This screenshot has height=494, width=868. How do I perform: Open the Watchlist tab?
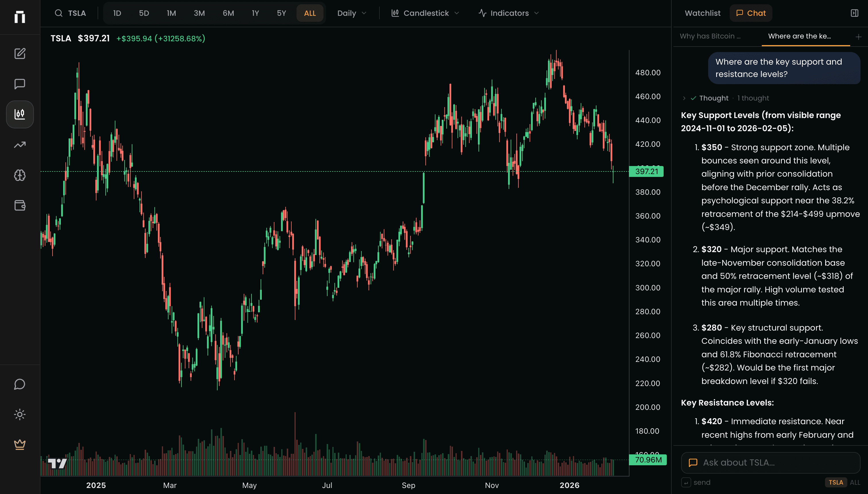[702, 13]
